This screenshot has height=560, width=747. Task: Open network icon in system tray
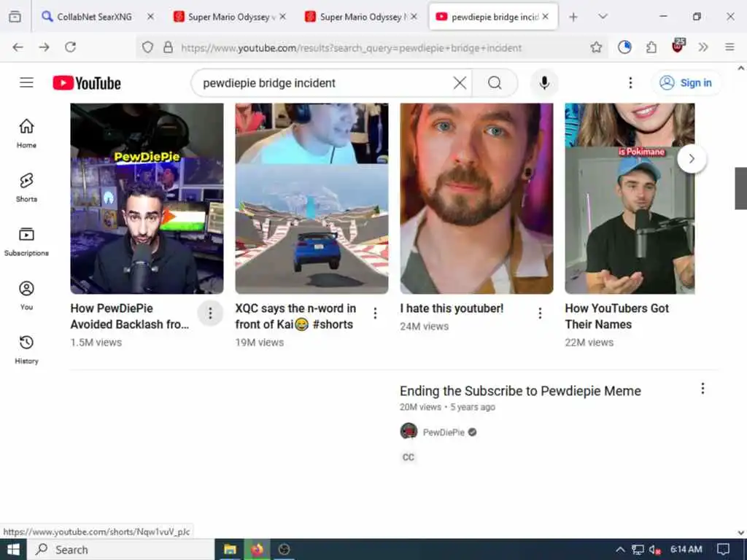pyautogui.click(x=638, y=550)
